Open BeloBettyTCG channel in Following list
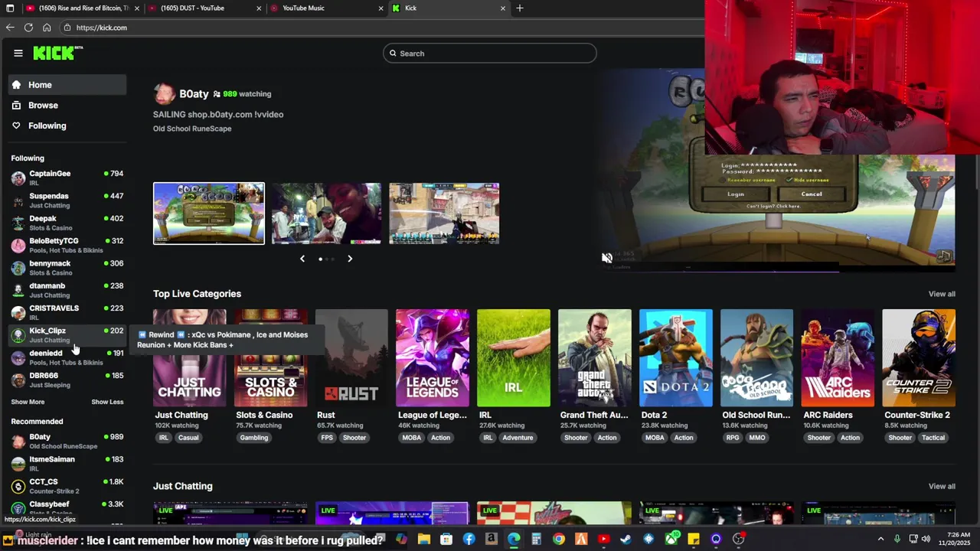980x551 pixels. (x=67, y=246)
